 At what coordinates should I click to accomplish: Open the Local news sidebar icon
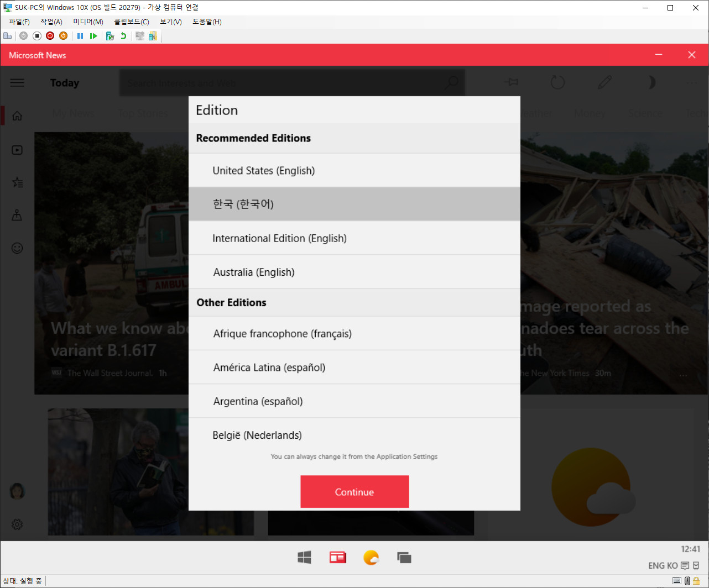(x=17, y=215)
